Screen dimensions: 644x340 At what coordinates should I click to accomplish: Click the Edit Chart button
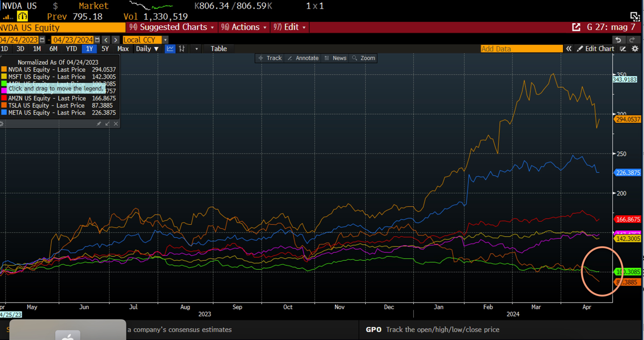pos(595,49)
